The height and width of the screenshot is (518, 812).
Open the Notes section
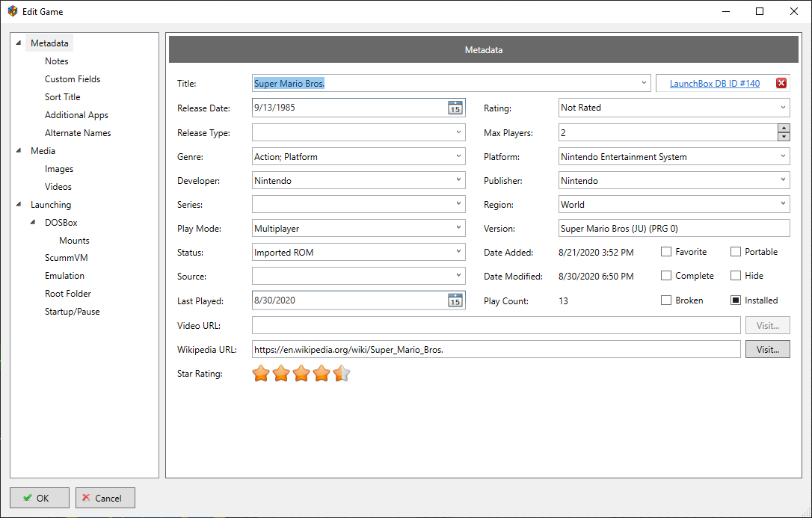56,61
